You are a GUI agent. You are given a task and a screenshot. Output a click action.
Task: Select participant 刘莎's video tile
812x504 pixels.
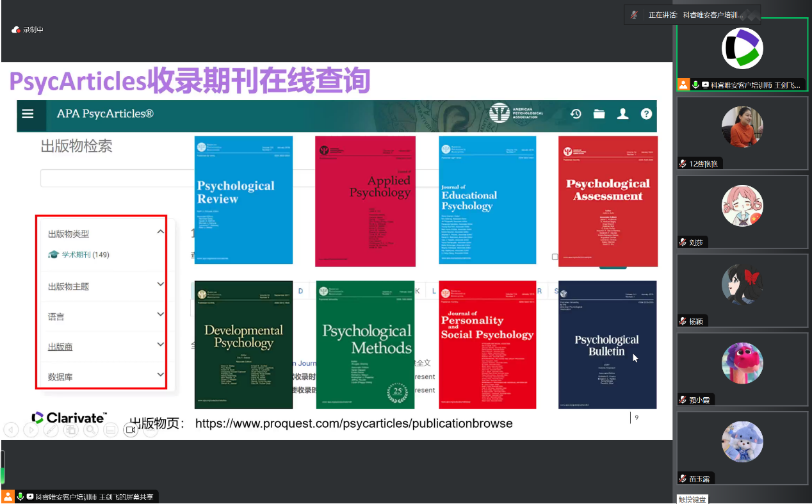pos(742,210)
